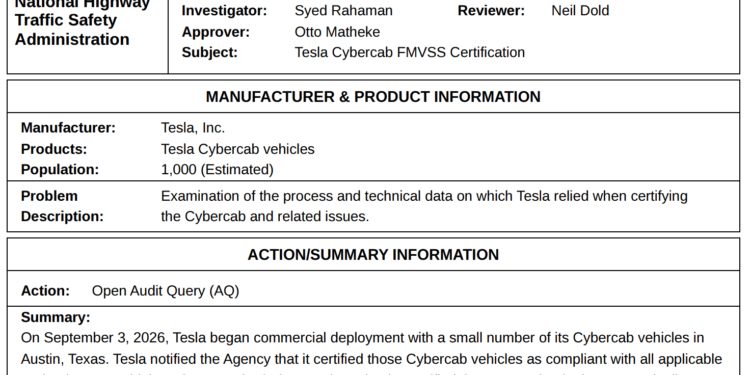Click the population value 1,000 (Estimated)

[217, 170]
